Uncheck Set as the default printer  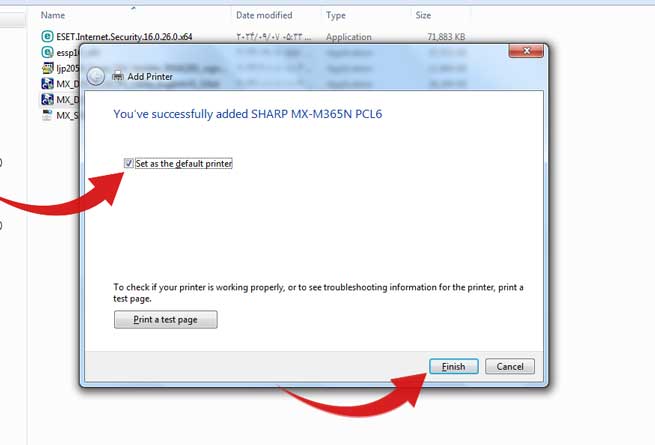pos(129,163)
